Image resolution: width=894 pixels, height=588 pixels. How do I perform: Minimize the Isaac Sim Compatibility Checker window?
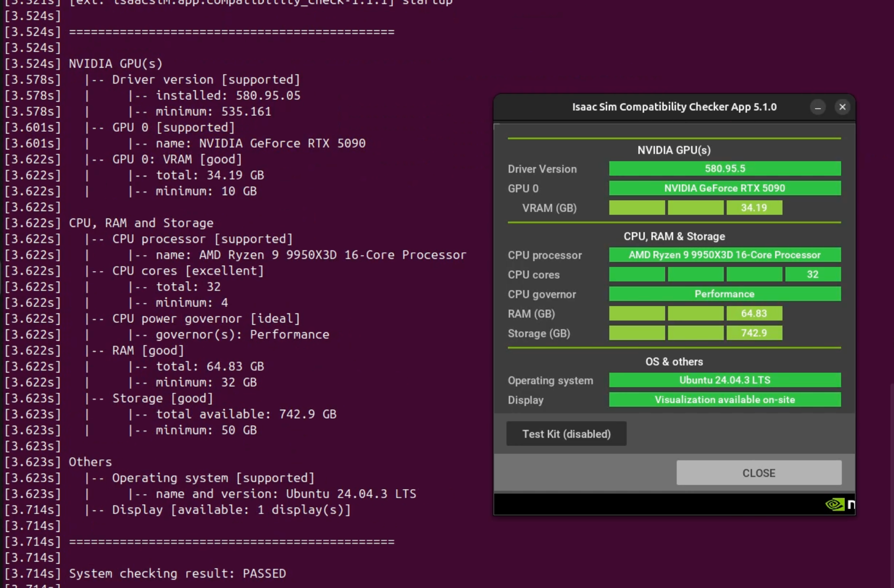pyautogui.click(x=818, y=107)
